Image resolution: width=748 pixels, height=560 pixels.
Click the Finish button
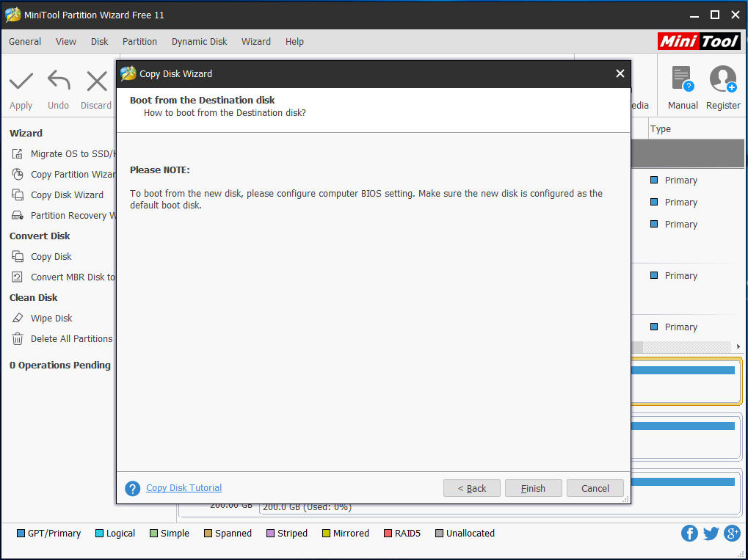tap(534, 488)
